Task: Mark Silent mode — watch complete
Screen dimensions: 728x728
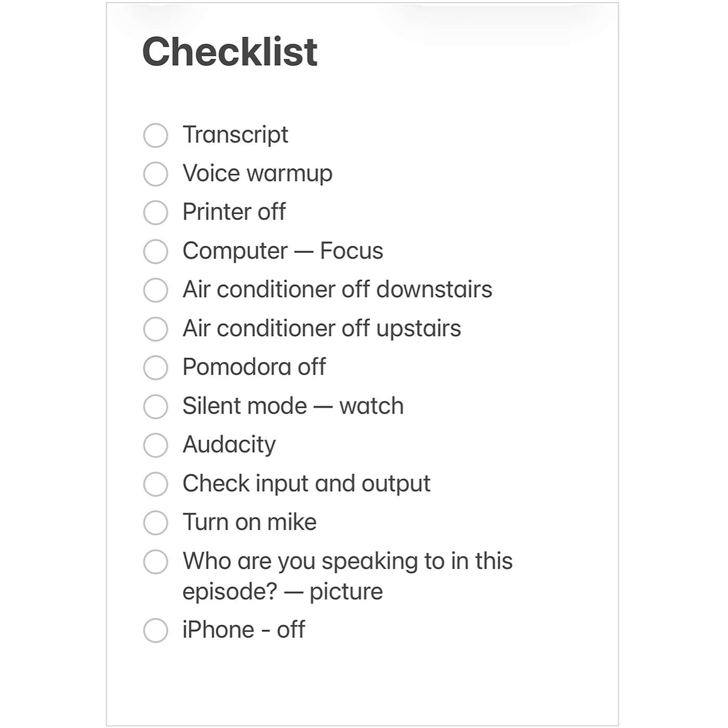Action: tap(155, 406)
